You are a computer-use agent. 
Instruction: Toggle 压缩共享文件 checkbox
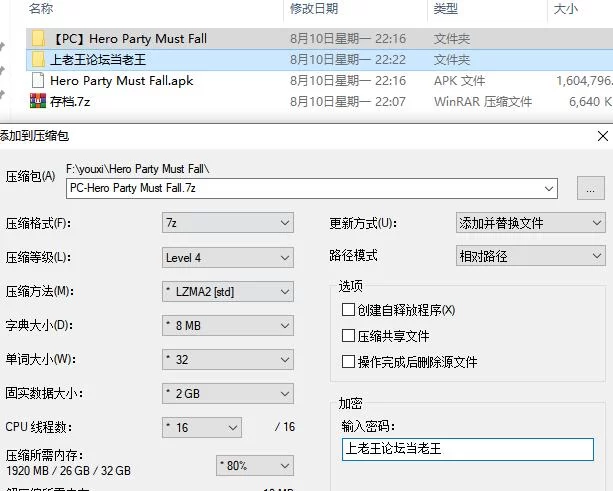[x=348, y=336]
